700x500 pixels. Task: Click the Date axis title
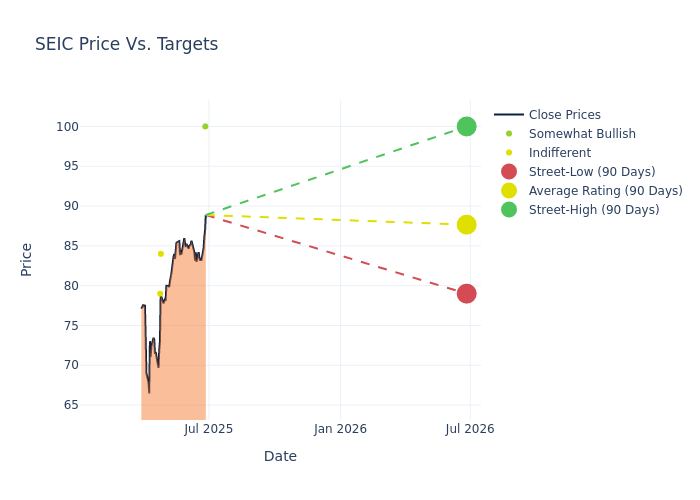280,456
